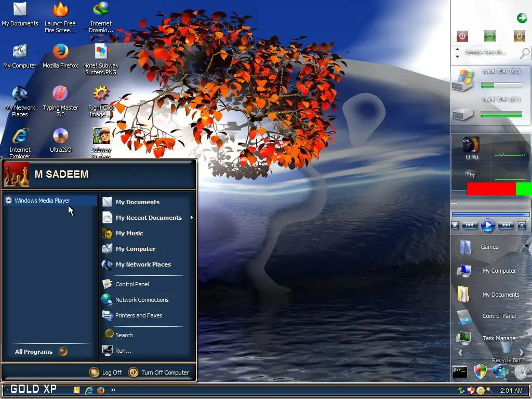Click the launcher left scroll arrow
The height and width of the screenshot is (399, 532).
460,353
